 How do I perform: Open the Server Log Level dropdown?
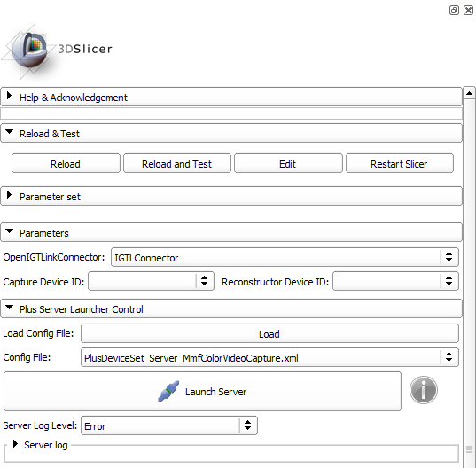[x=169, y=425]
